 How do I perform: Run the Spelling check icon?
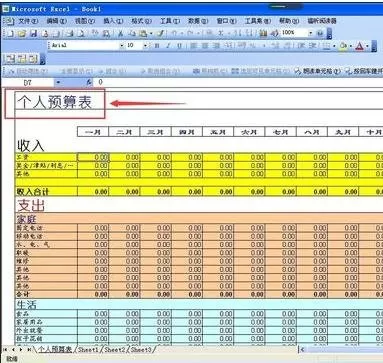click(95, 33)
